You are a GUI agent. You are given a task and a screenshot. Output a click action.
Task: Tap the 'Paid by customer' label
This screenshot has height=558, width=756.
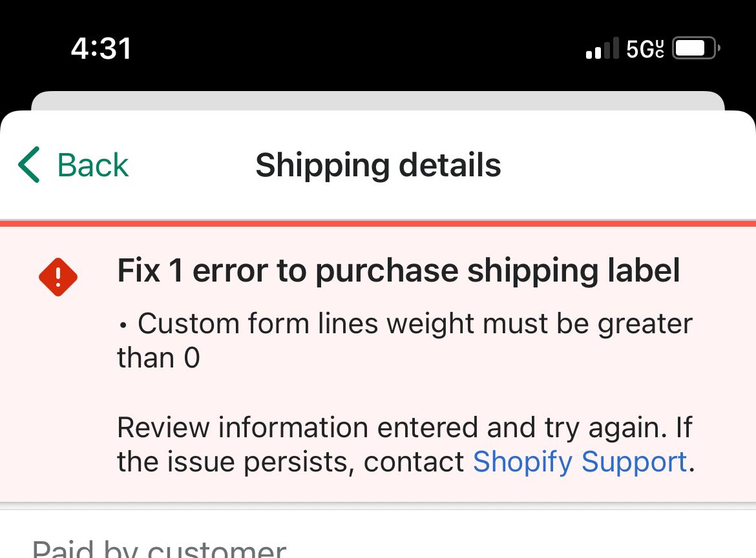tap(159, 549)
